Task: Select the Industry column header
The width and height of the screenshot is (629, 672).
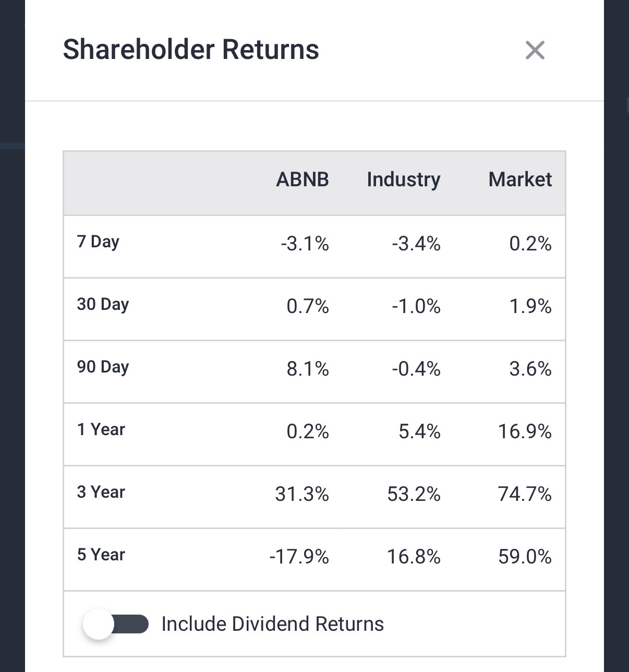Action: [x=403, y=179]
